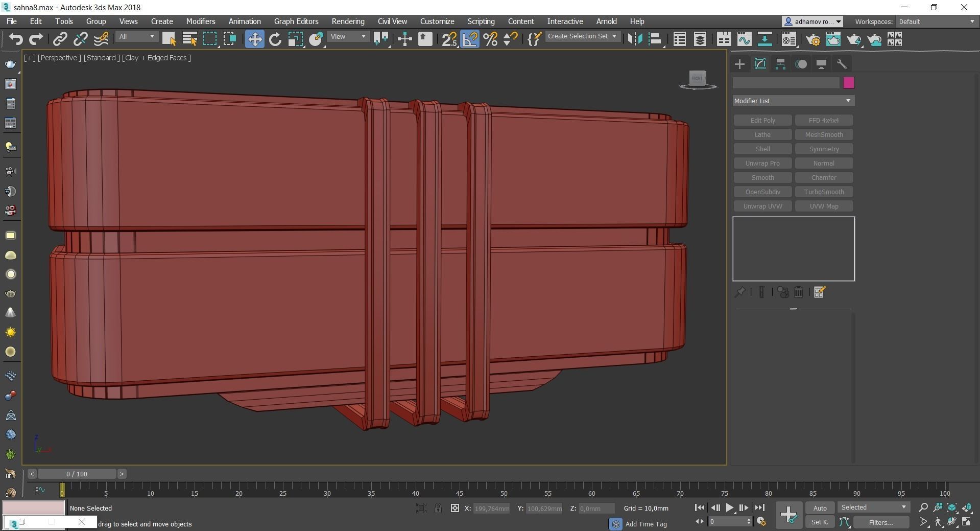Undo the last action
The height and width of the screenshot is (531, 980).
tap(16, 39)
